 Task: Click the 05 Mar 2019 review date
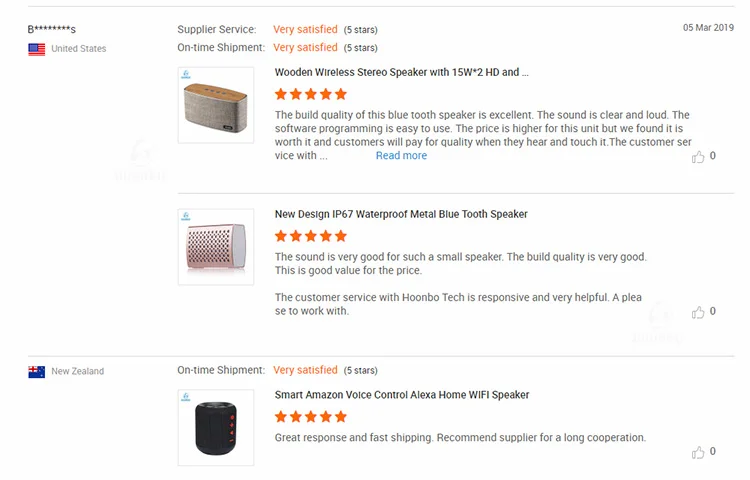click(708, 28)
